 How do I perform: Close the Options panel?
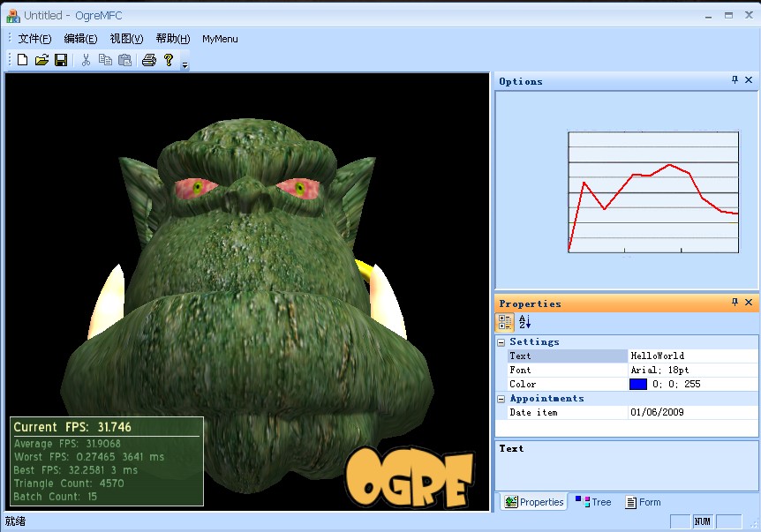click(x=749, y=80)
